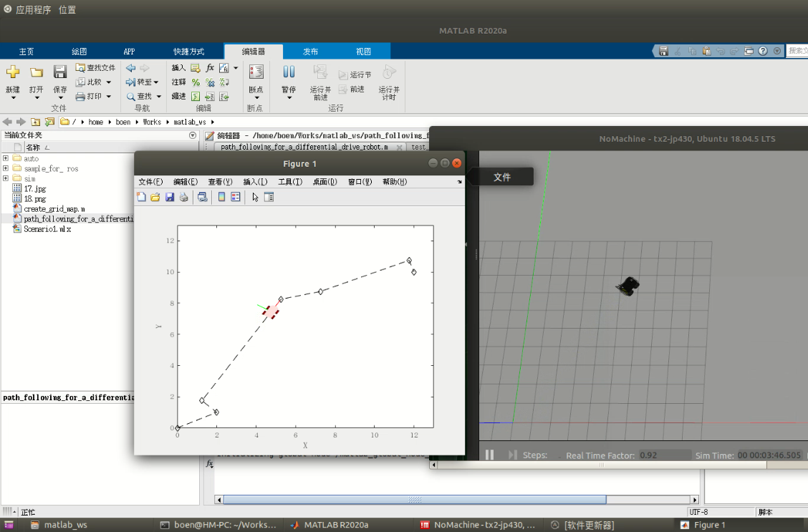The image size is (808, 532).
Task: Click the switch windows icon in quick access toolbar
Action: [x=749, y=51]
